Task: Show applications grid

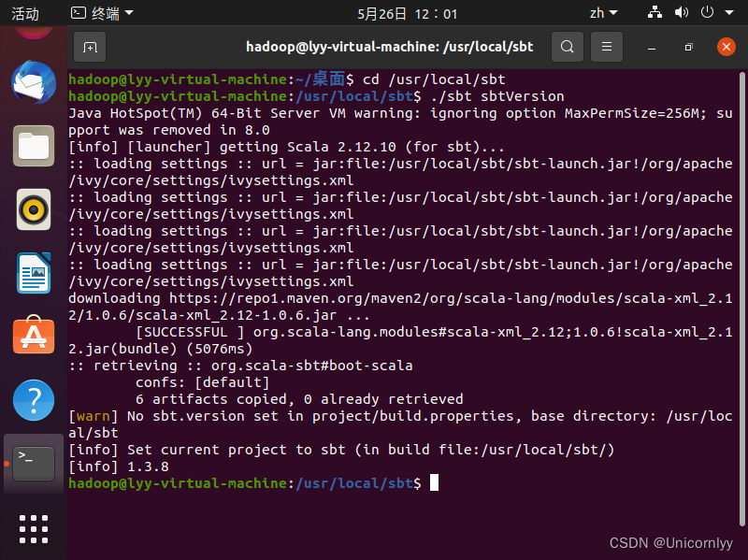Action: [x=34, y=529]
